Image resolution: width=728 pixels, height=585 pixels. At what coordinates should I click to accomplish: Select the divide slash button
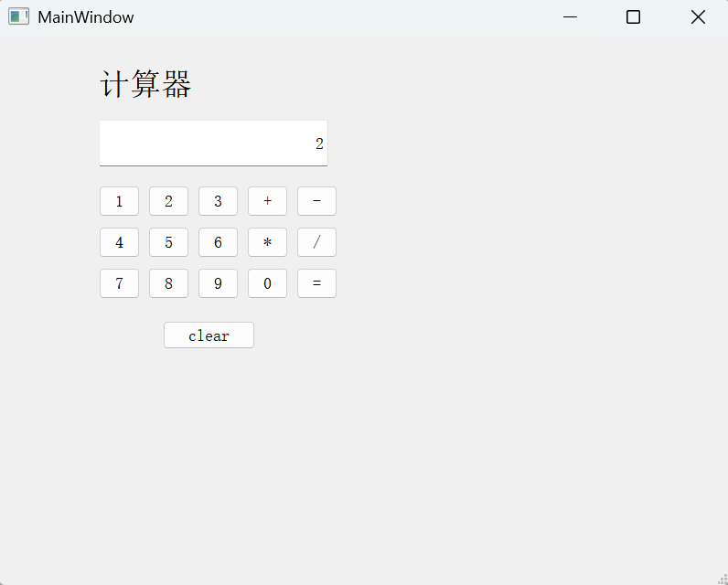tap(316, 242)
